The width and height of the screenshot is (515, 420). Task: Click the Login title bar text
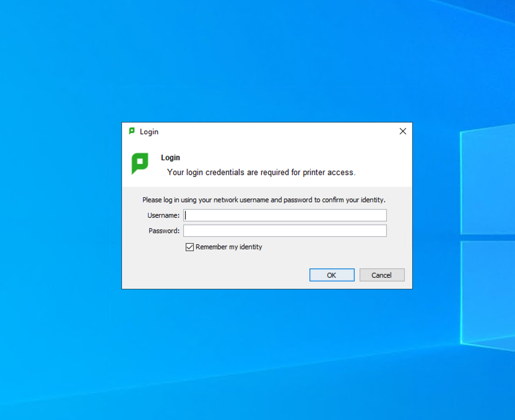coord(149,132)
